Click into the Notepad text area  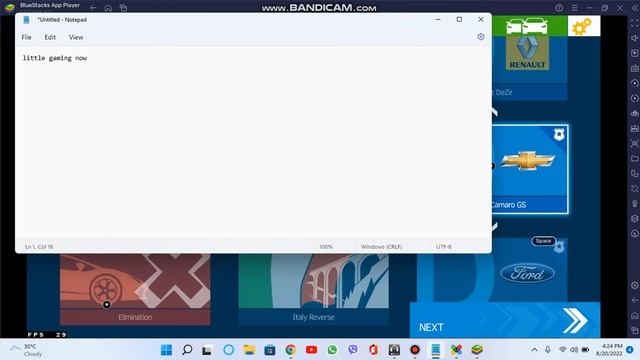point(253,143)
